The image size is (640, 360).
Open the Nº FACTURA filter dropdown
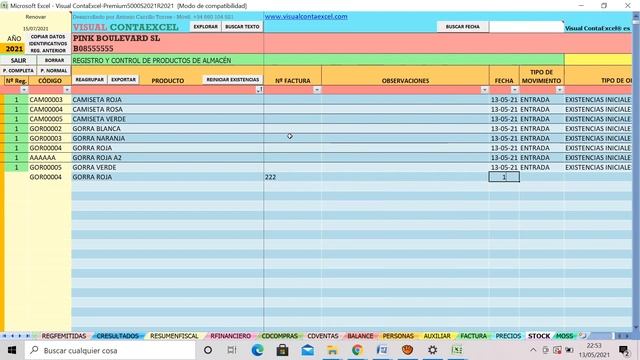[x=317, y=90]
